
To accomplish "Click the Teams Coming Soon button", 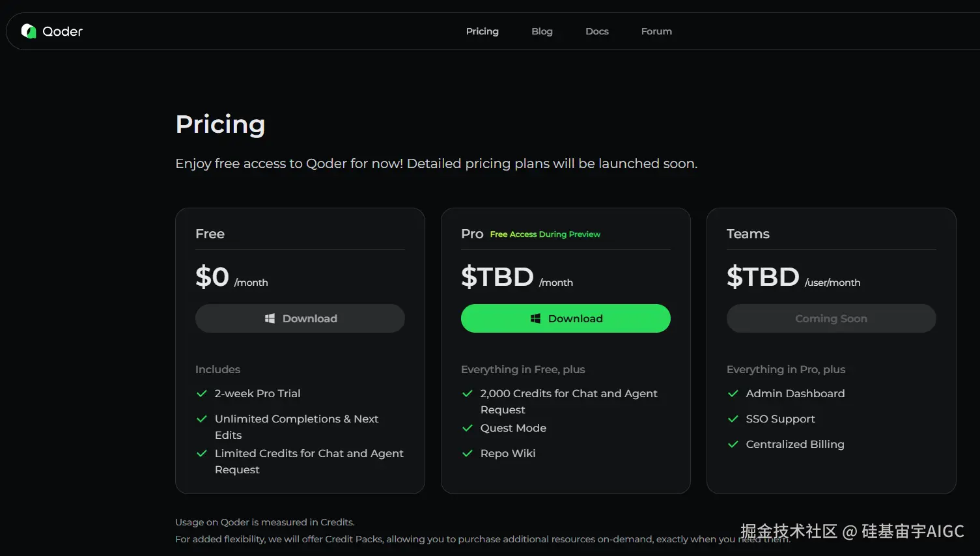I will click(831, 318).
